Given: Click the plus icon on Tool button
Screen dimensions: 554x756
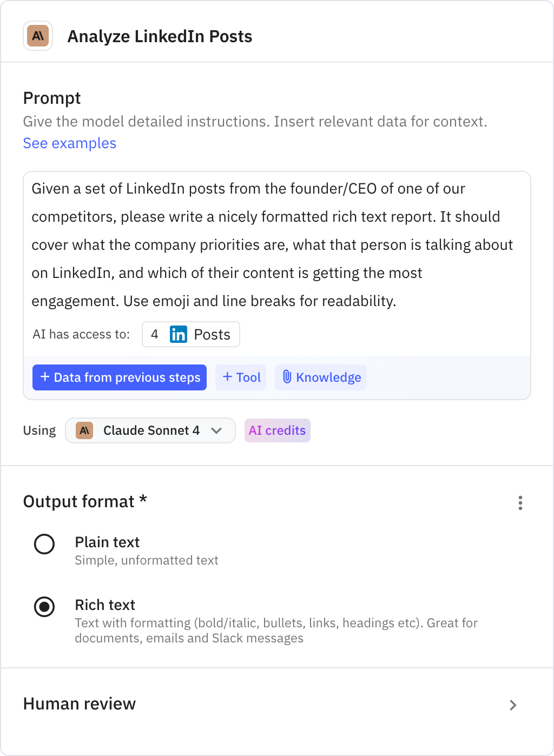Looking at the screenshot, I should (227, 377).
